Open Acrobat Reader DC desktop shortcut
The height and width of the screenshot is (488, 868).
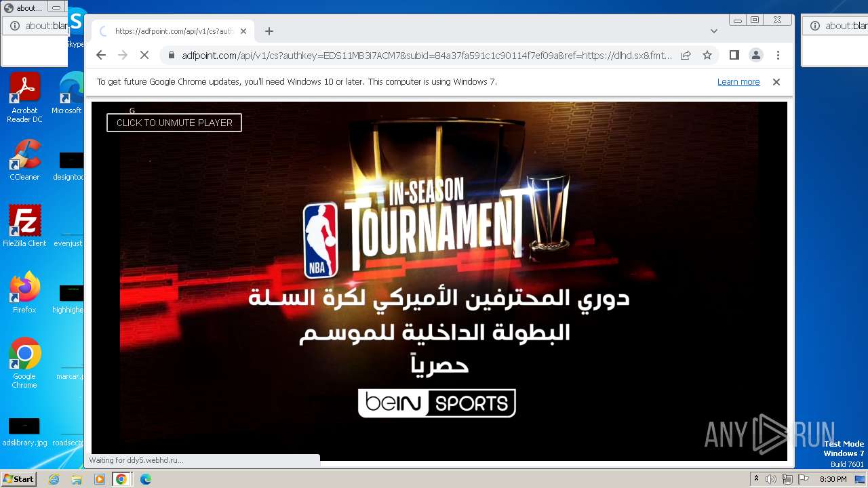(24, 98)
